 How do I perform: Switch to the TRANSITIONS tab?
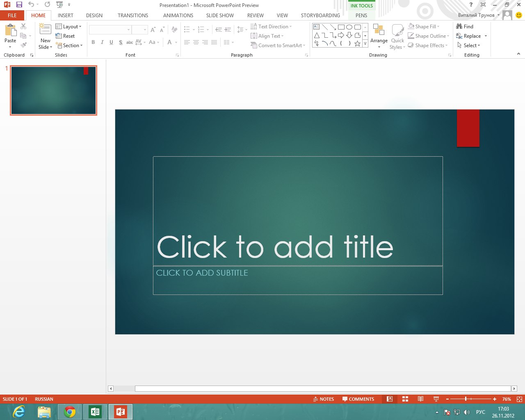[x=133, y=16]
